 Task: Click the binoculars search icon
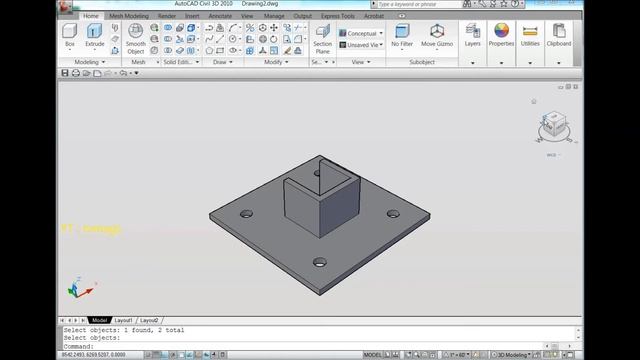(x=467, y=4)
